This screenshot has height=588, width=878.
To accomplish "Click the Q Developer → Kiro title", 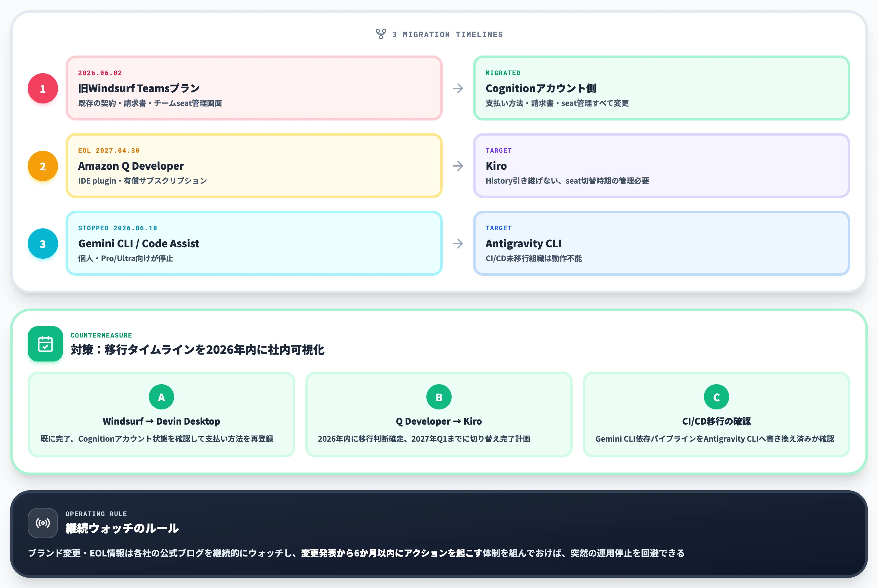I will pos(439,421).
